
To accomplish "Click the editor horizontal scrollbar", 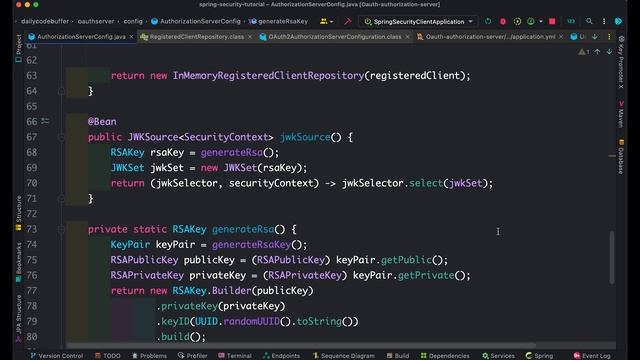I will (x=301, y=346).
